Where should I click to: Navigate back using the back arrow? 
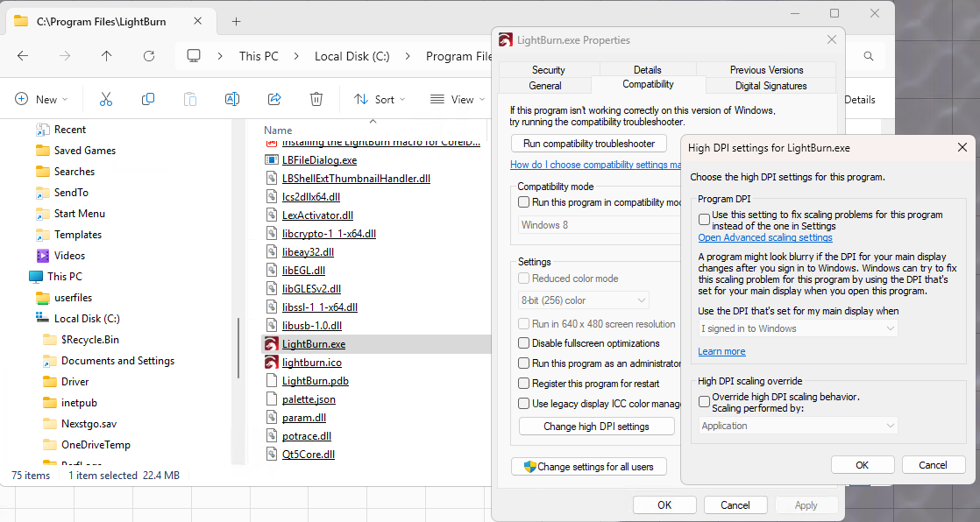[x=22, y=55]
